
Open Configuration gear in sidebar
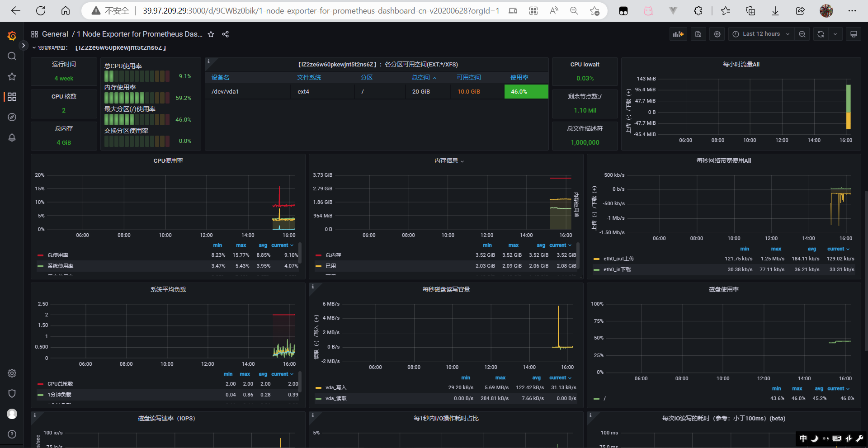[12, 373]
